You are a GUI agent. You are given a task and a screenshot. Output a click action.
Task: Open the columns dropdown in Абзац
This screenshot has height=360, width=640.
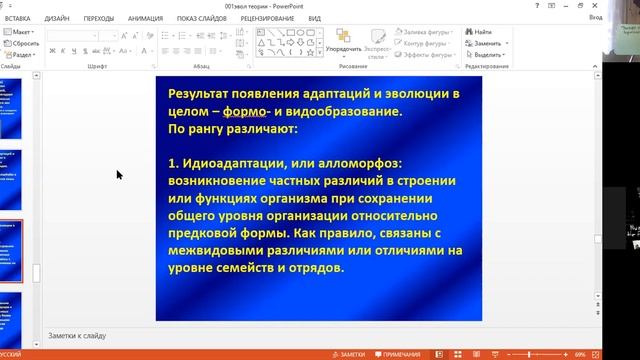tap(215, 51)
